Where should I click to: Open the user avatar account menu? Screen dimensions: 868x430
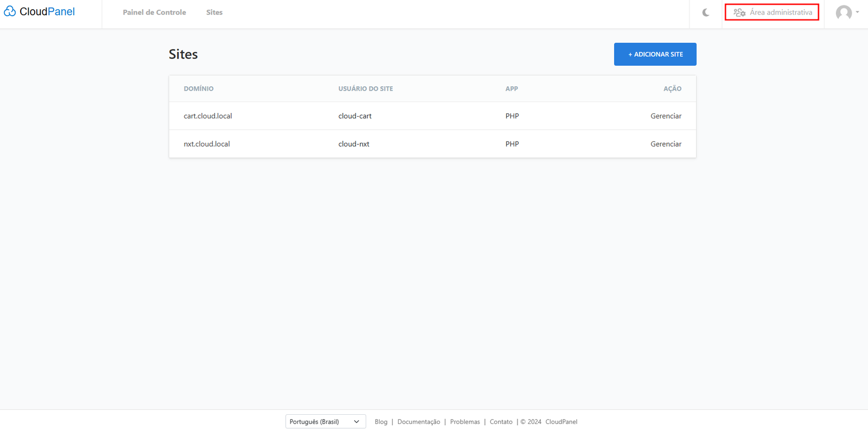click(843, 12)
